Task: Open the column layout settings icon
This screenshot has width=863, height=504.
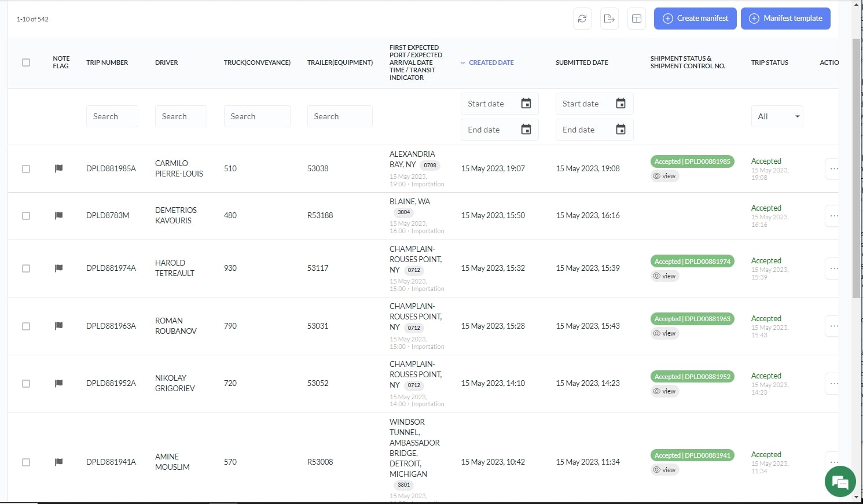Action: coord(637,19)
